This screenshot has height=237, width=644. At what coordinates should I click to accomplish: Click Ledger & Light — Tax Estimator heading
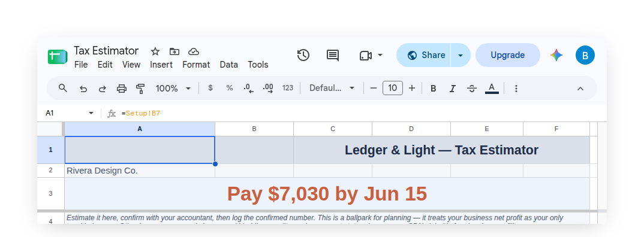441,150
